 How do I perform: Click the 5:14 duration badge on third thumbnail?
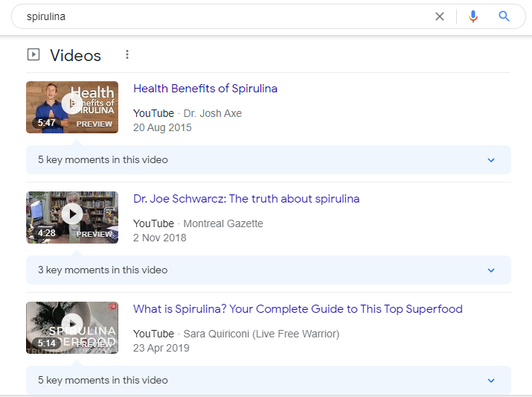[46, 343]
